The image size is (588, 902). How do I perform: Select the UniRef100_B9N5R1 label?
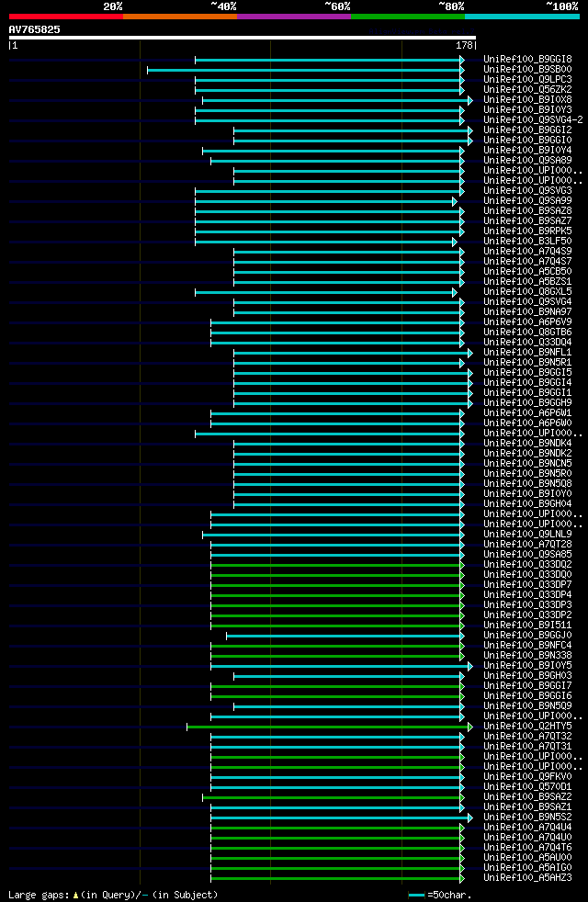pyautogui.click(x=527, y=363)
